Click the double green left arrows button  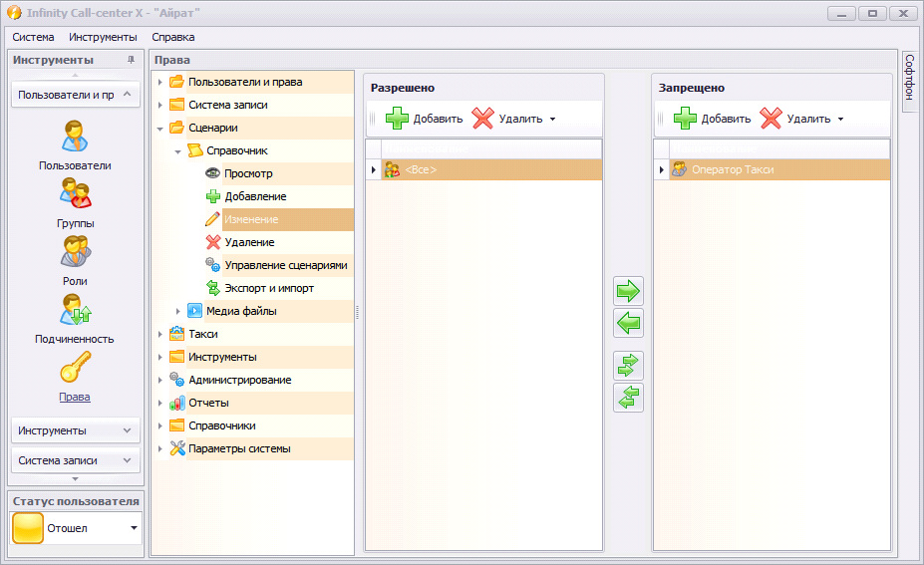pyautogui.click(x=628, y=398)
